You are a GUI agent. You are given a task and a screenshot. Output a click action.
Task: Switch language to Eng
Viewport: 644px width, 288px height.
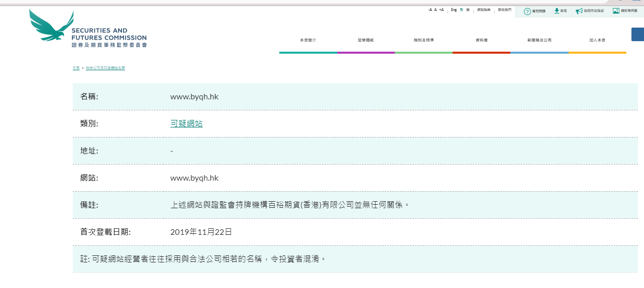454,10
